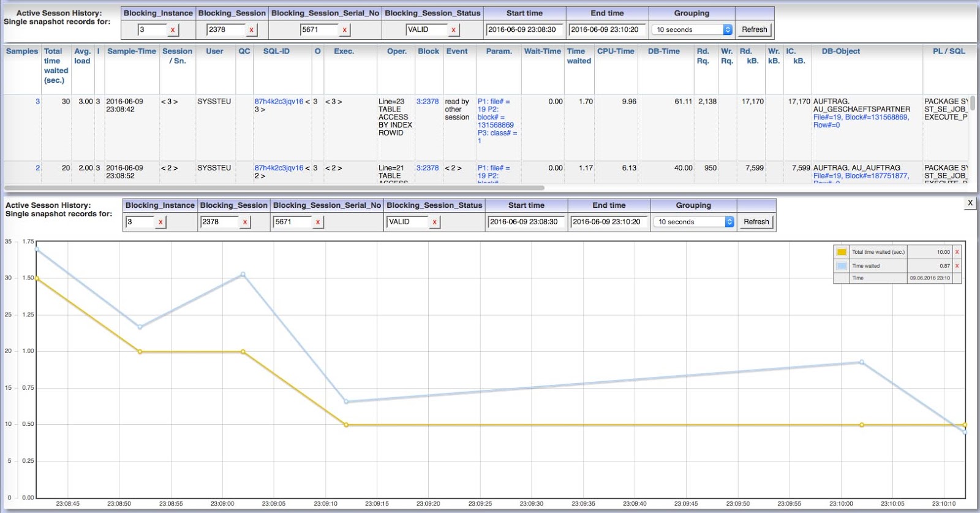Screen dimensions: 980x513
Task: Sort by User column header
Action: coord(214,51)
